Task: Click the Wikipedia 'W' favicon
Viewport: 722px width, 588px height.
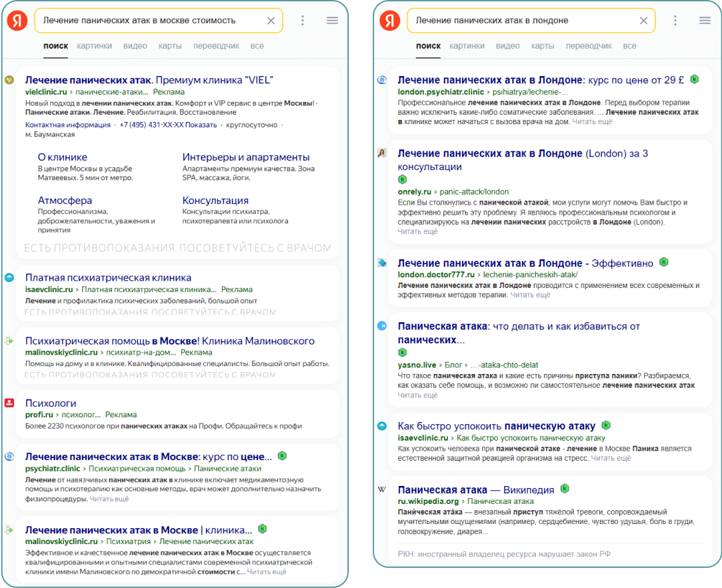Action: coord(382,489)
